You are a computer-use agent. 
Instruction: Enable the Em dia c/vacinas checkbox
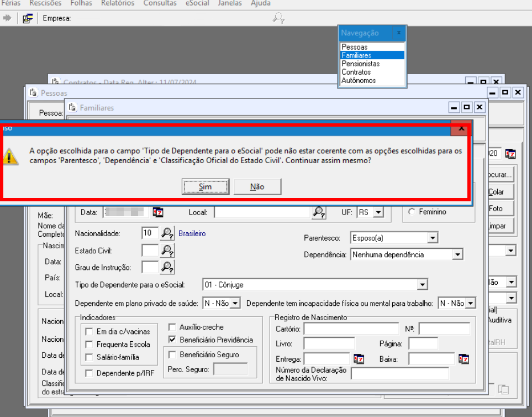point(89,332)
